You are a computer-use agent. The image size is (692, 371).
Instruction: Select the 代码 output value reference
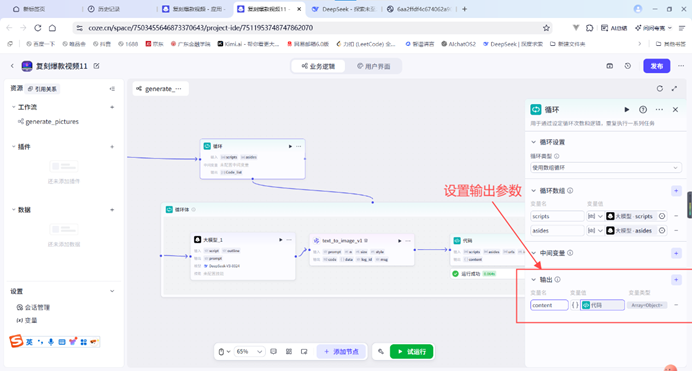tap(602, 305)
